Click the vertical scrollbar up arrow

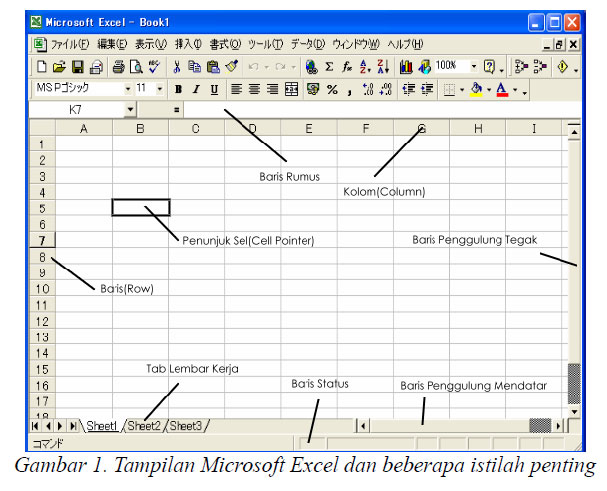(574, 132)
